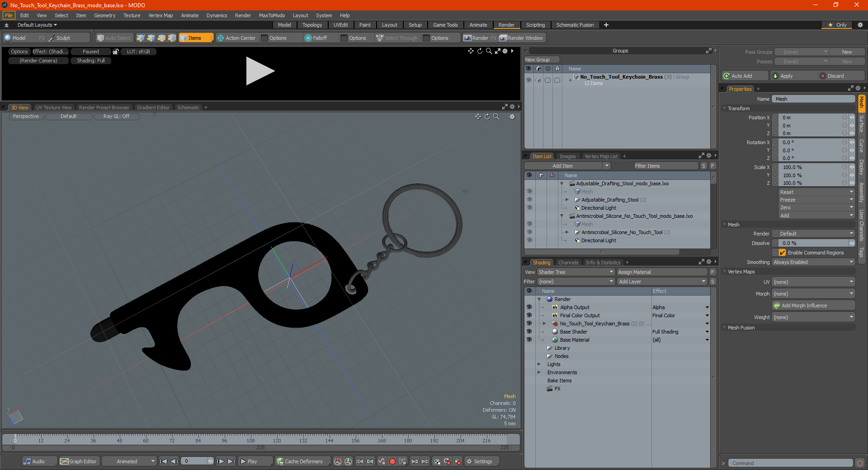The width and height of the screenshot is (868, 470).
Task: Enable Command Regions checkbox
Action: [x=782, y=253]
